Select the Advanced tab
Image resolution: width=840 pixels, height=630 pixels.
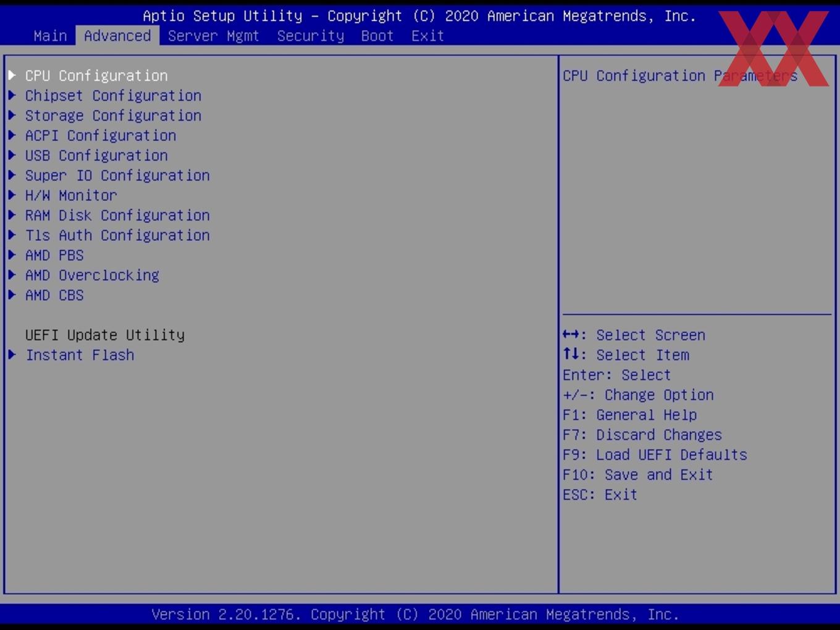[117, 36]
